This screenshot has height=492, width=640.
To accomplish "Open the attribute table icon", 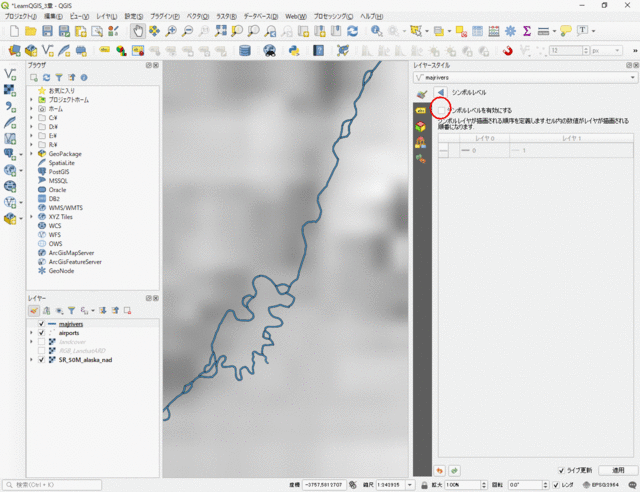I will (x=477, y=31).
